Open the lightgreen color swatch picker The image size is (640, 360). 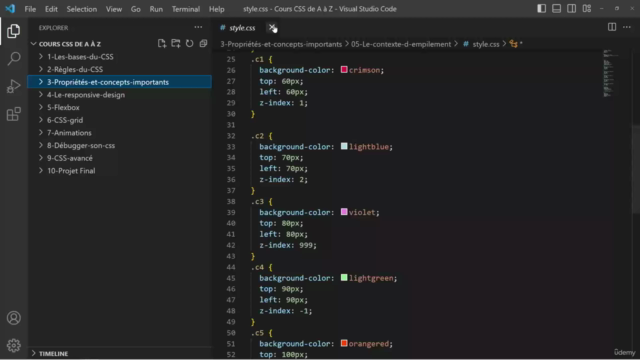pyautogui.click(x=344, y=278)
